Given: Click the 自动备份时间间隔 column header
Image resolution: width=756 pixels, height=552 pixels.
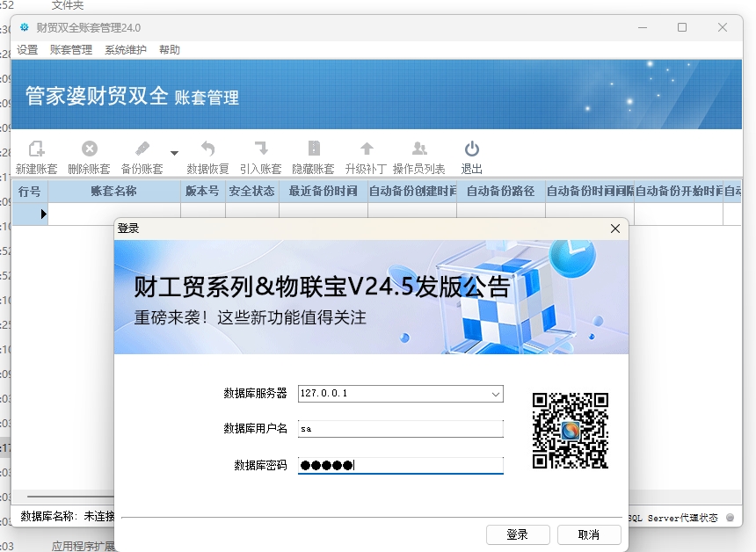Looking at the screenshot, I should (590, 192).
